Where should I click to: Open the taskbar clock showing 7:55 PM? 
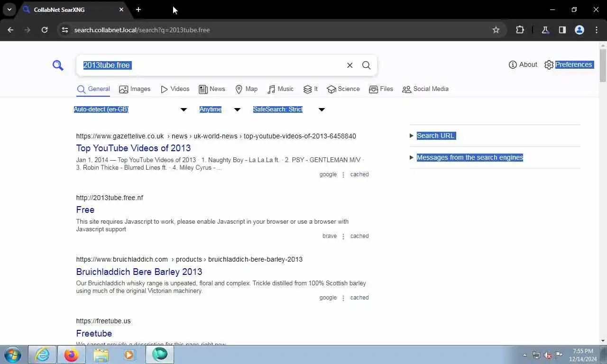click(583, 355)
